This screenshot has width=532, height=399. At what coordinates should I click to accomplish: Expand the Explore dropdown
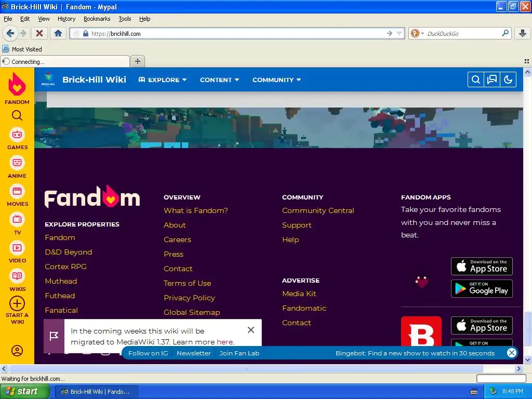(163, 79)
